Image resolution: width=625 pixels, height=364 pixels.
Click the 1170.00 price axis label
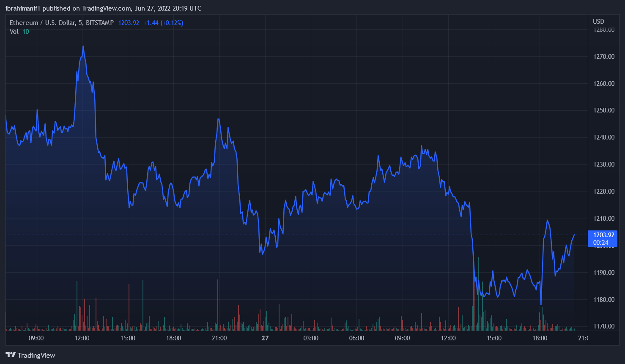604,326
